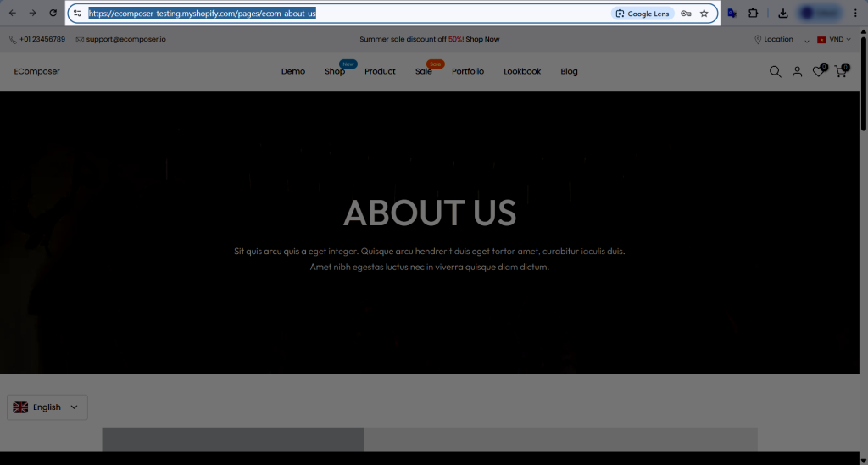Open the Demo menu item
This screenshot has width=868, height=465.
[x=292, y=71]
